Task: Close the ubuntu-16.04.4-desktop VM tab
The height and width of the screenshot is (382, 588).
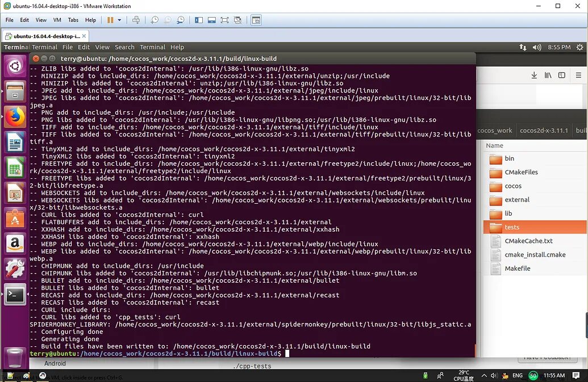Action: point(84,36)
